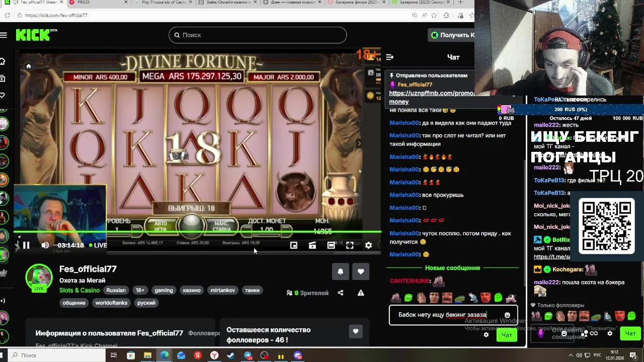The image size is (644, 362).
Task: Click the РУС language indicator in tray
Action: pyautogui.click(x=598, y=355)
